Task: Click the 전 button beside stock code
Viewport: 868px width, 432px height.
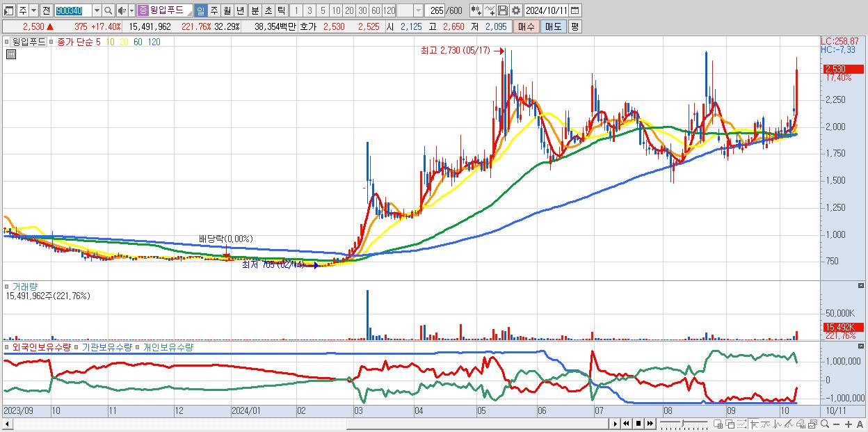Action: tap(46, 10)
